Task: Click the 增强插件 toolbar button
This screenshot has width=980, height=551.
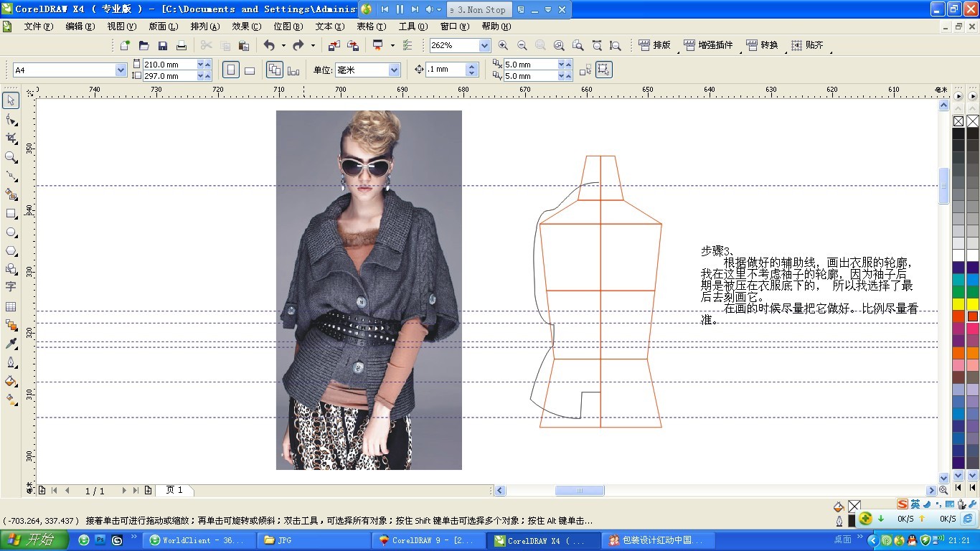Action: click(x=709, y=45)
